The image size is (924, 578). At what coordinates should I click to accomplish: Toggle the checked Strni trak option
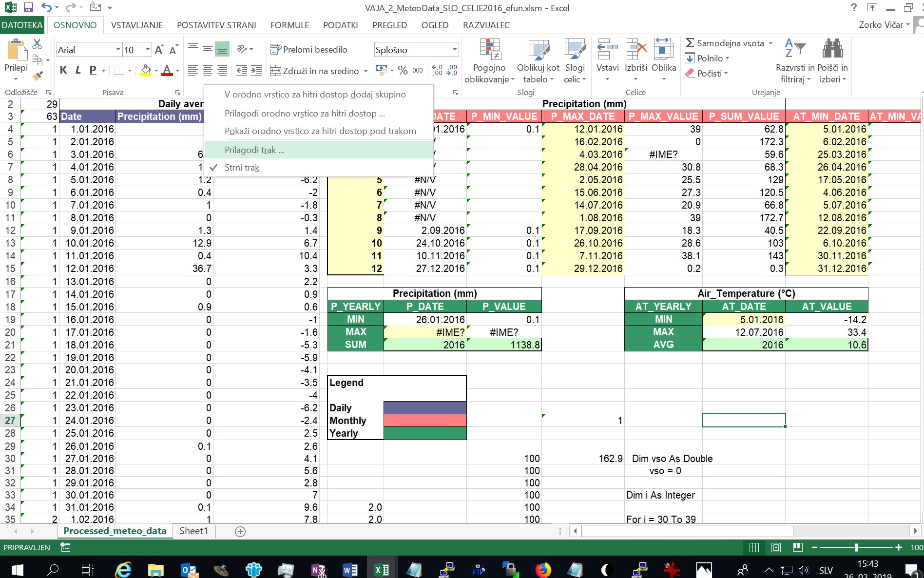[x=242, y=168]
